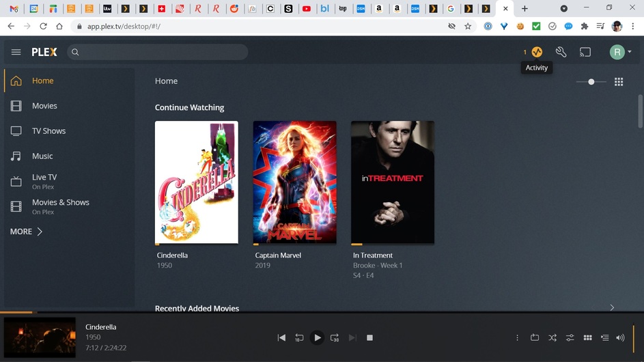Click the address bar URL app.plex.tv

tap(124, 27)
